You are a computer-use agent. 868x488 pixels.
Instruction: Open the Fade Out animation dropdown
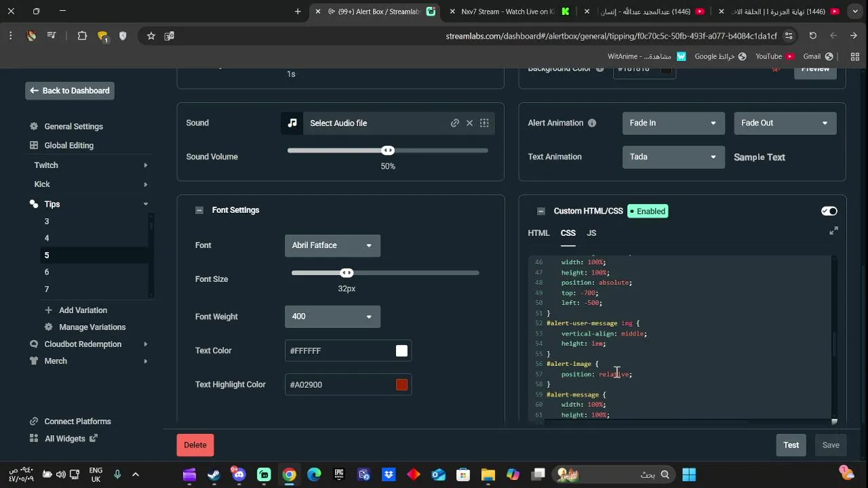tap(785, 123)
